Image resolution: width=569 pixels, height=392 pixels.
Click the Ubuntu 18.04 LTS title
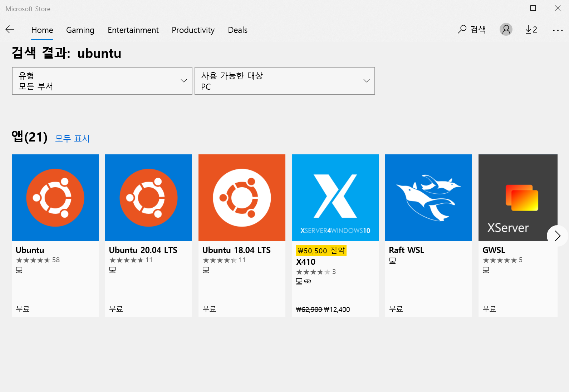click(x=236, y=250)
